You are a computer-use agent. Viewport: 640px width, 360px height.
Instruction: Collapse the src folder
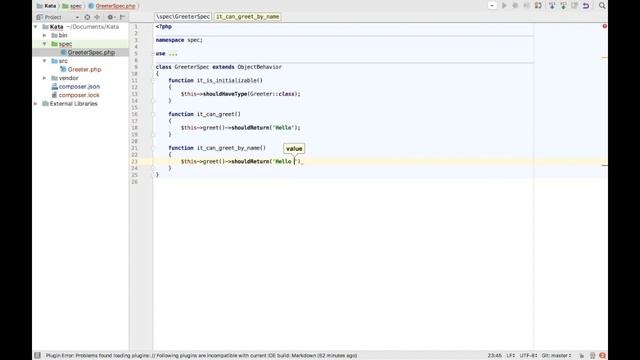45,61
